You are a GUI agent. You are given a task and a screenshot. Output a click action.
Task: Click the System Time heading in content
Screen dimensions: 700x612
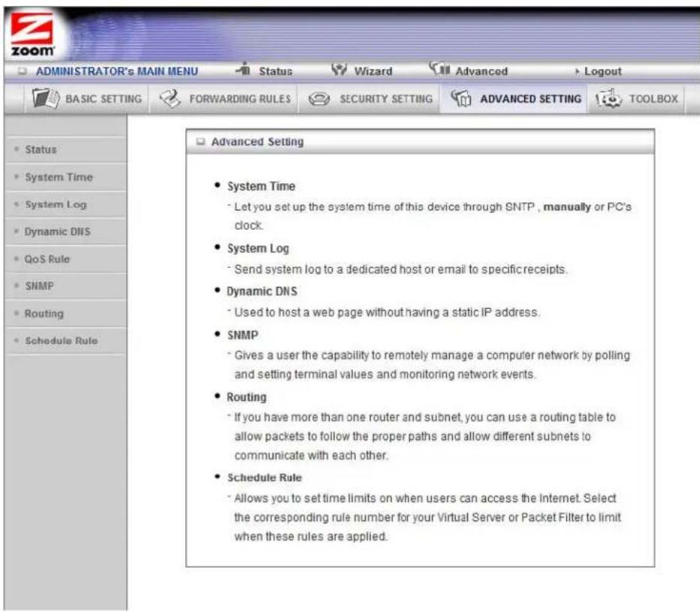coord(261,186)
